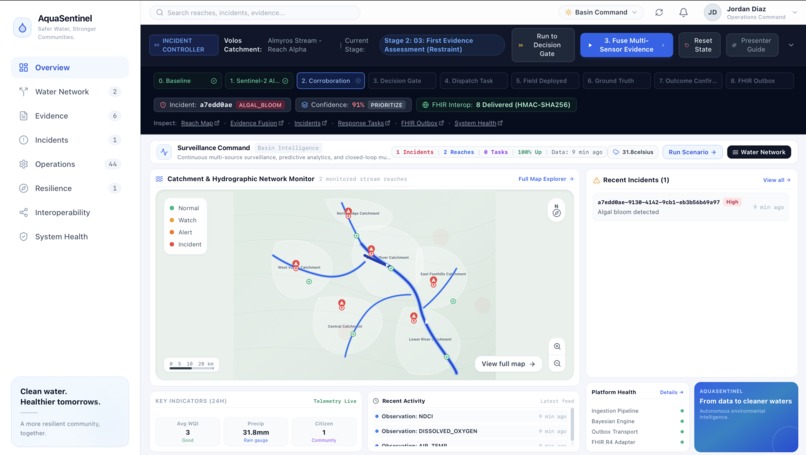Click the Incident Controller badge
This screenshot has width=806, height=455.
click(x=184, y=45)
